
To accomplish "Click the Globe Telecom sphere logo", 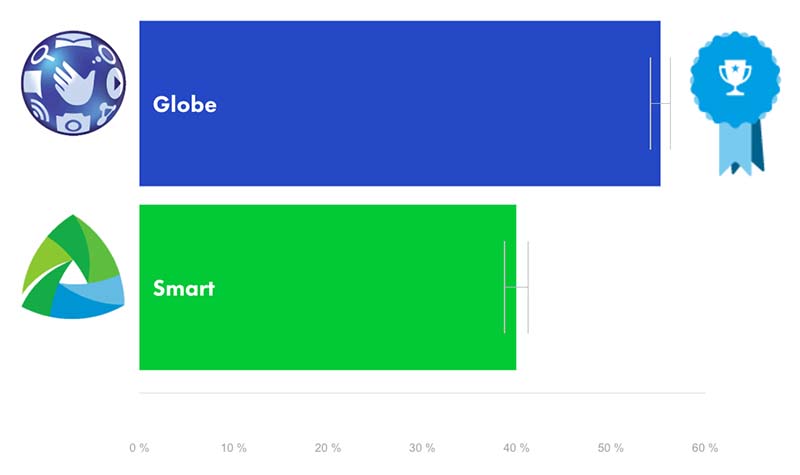I will (x=73, y=83).
